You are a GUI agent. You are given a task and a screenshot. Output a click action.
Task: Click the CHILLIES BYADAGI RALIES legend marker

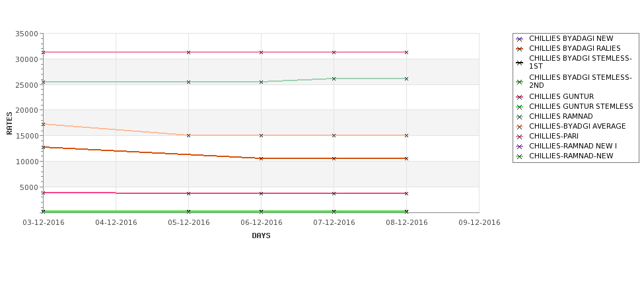(x=519, y=49)
